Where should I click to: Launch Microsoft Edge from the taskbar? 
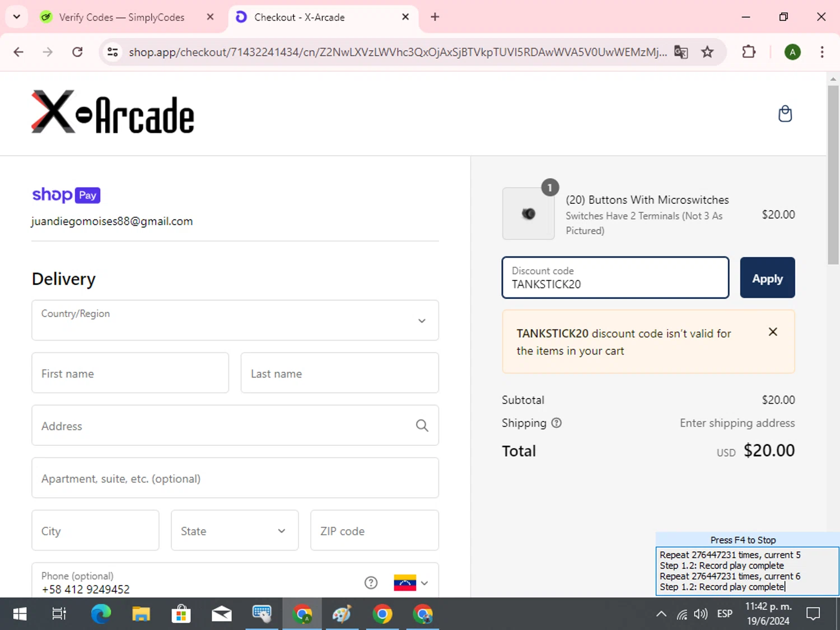click(101, 614)
